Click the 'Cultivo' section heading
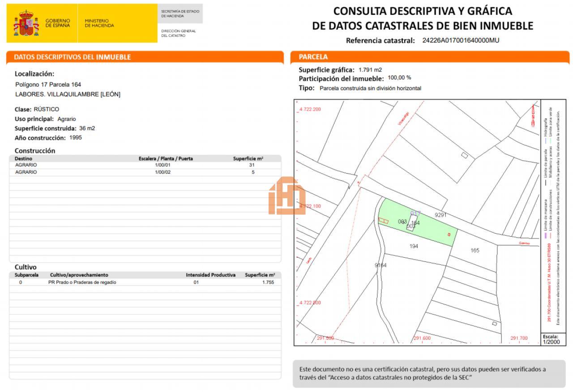Screen dimensions: 573x392 26,267
